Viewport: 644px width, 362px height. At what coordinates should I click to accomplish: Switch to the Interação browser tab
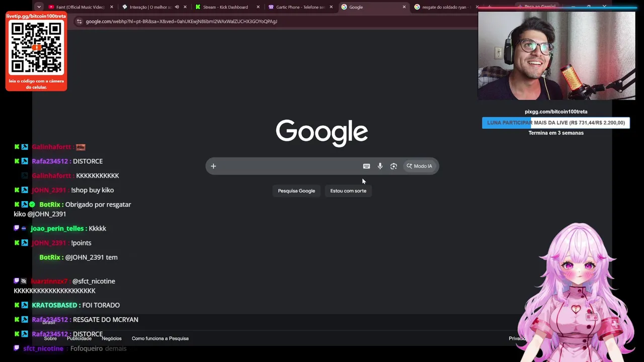coord(154,7)
